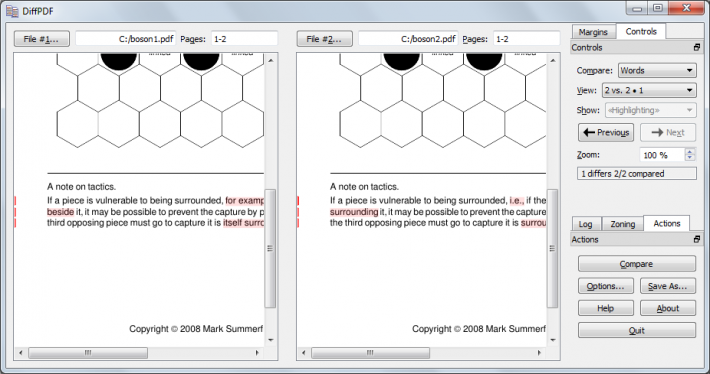Increase zoom with the spinner up arrow
Image resolution: width=710 pixels, height=374 pixels.
click(690, 152)
